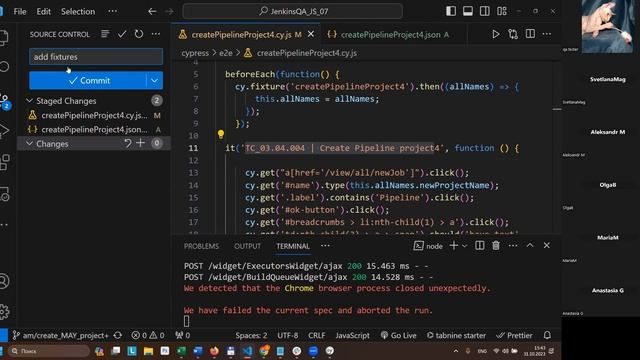Click the commit checkmark in Source Control header
The image size is (640, 360).
pyautogui.click(x=122, y=34)
